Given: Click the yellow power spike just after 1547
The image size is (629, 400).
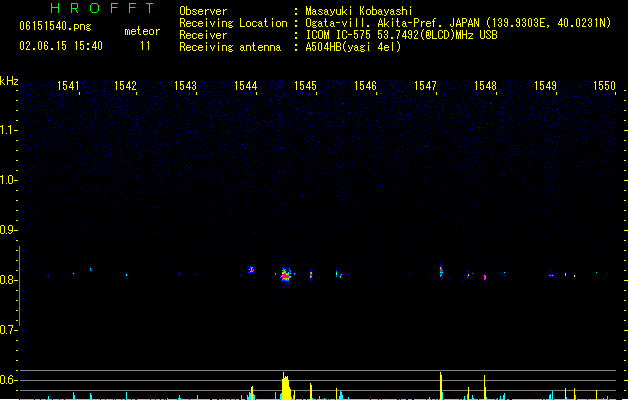Looking at the screenshot, I should [441, 386].
